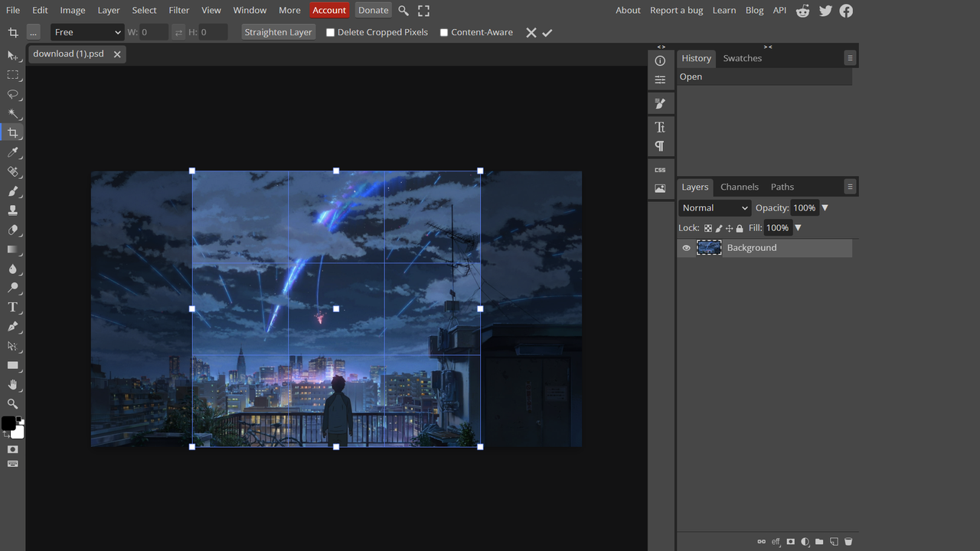The height and width of the screenshot is (551, 980).
Task: Open the Normal blend mode dropdown
Action: (x=714, y=208)
